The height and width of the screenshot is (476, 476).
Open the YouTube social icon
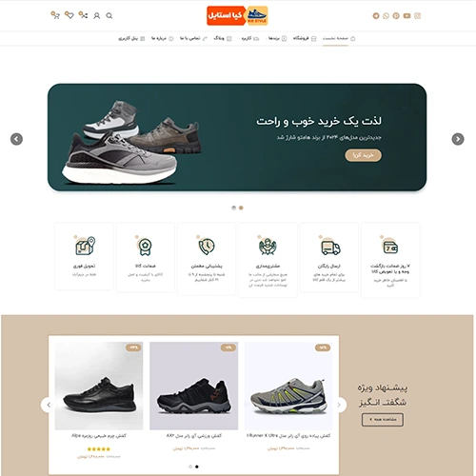click(x=407, y=16)
